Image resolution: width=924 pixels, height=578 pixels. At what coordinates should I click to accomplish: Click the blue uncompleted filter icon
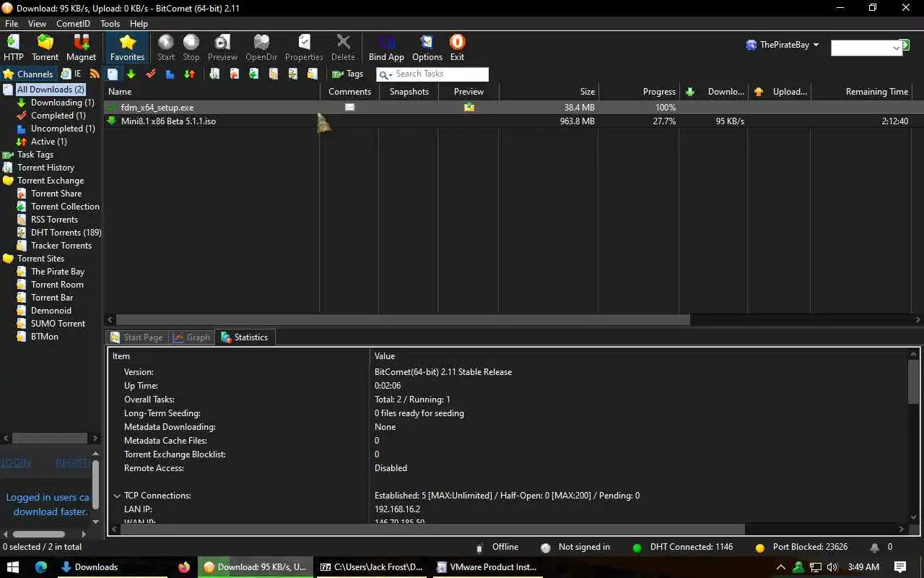click(x=170, y=74)
